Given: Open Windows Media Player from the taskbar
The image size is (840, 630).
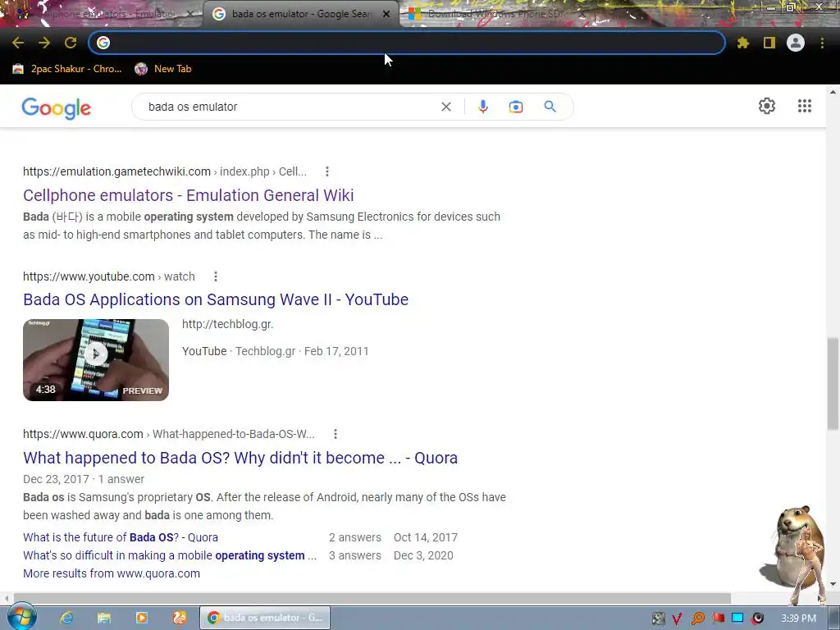Looking at the screenshot, I should (x=141, y=618).
